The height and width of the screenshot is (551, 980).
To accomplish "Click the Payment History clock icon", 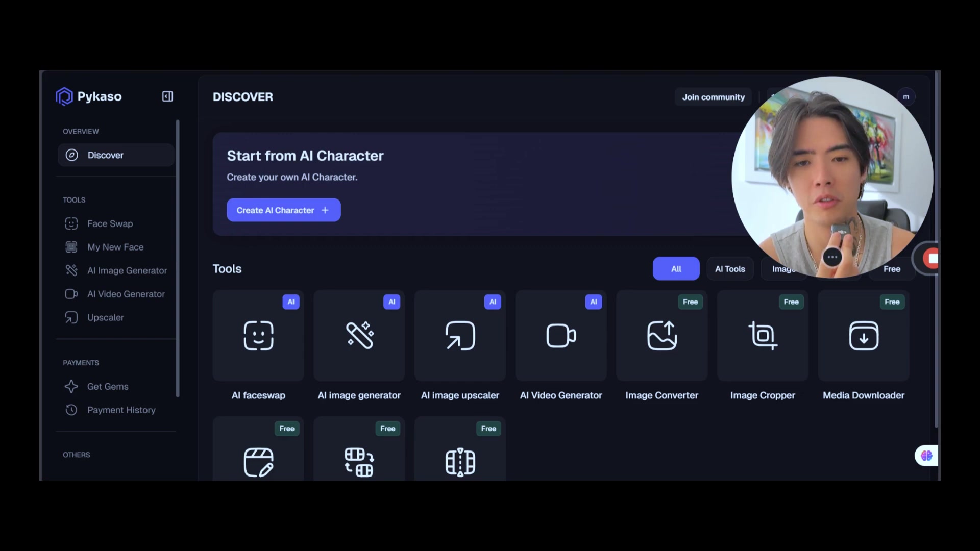I will point(71,410).
